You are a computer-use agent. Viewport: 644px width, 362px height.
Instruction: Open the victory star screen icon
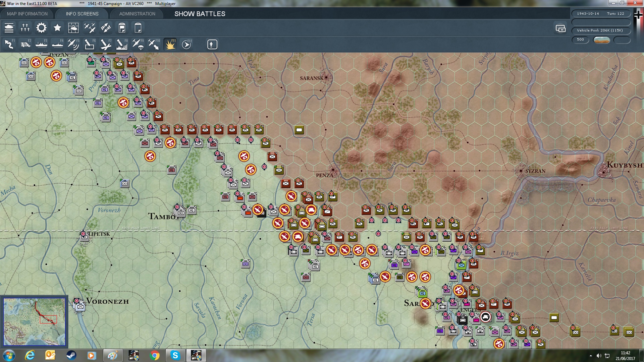pyautogui.click(x=57, y=28)
